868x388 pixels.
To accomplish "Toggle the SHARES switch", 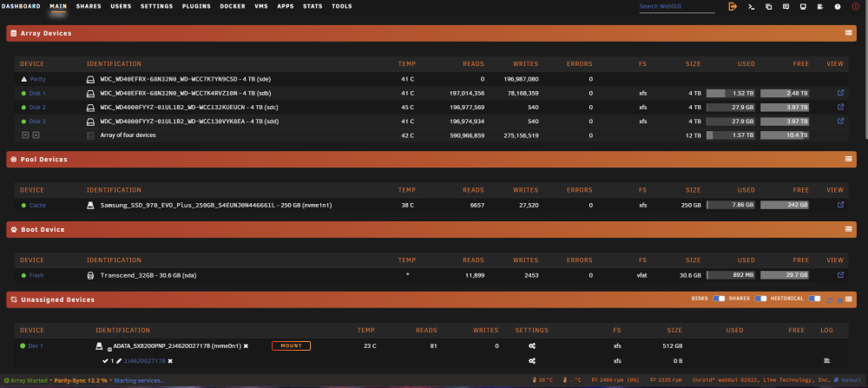I will (x=760, y=299).
